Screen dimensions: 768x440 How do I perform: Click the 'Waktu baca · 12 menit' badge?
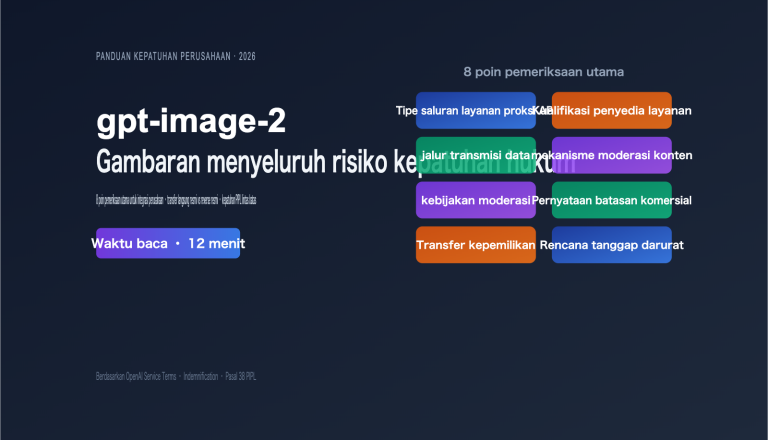click(168, 243)
